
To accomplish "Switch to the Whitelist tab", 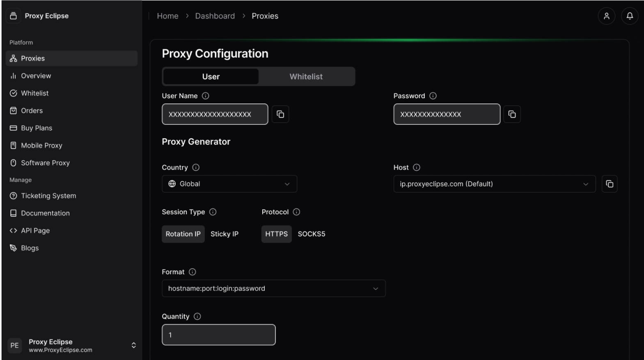I will (x=306, y=77).
